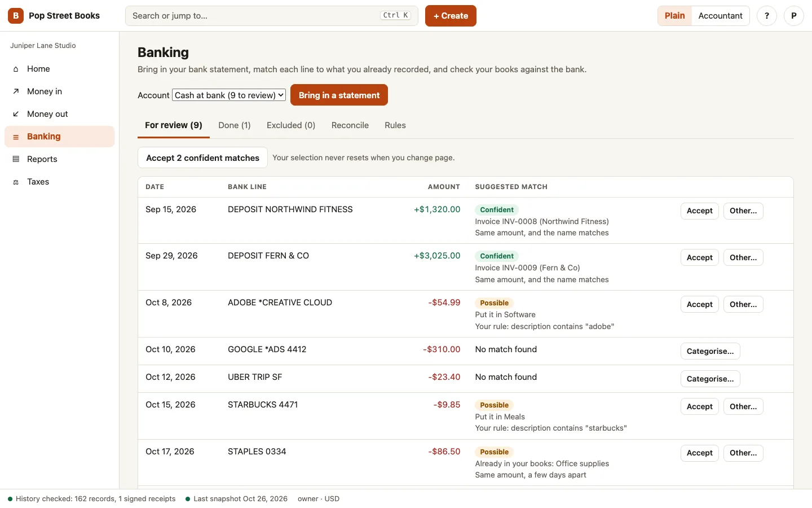The width and height of the screenshot is (812, 508).
Task: Click the Confident badge on Northwind row
Action: pos(497,210)
